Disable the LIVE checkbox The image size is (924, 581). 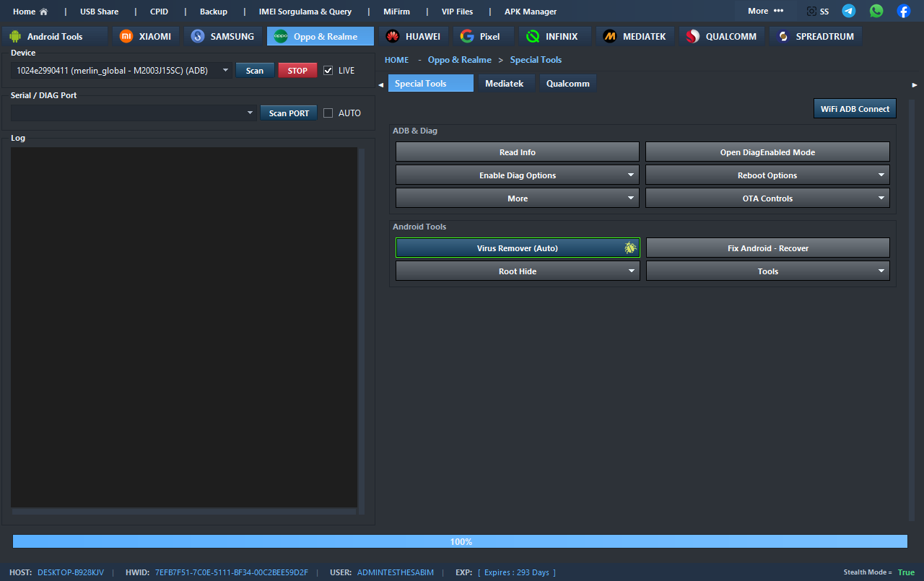click(x=328, y=71)
